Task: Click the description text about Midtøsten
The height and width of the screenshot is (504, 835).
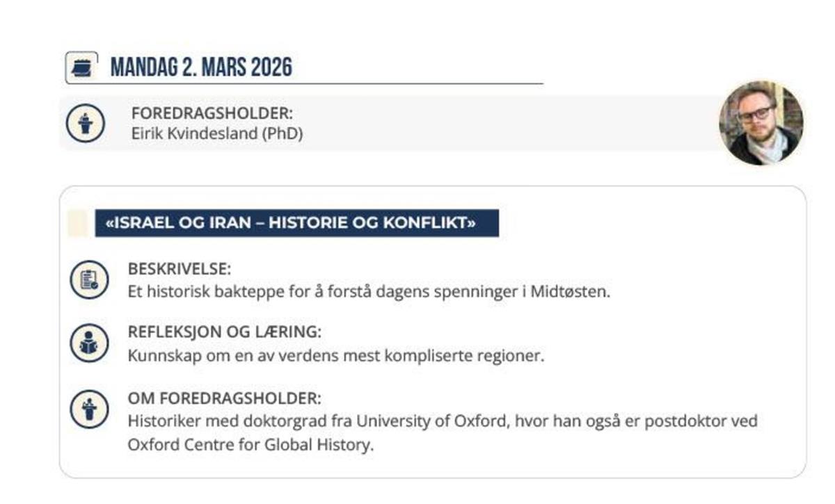Action: coord(369,291)
